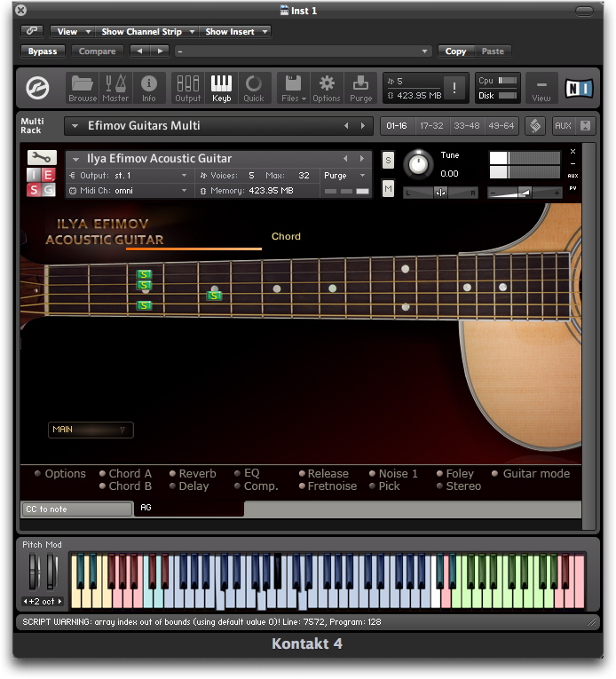
Task: Open the Midi Ch omni dropdown
Action: 128,191
